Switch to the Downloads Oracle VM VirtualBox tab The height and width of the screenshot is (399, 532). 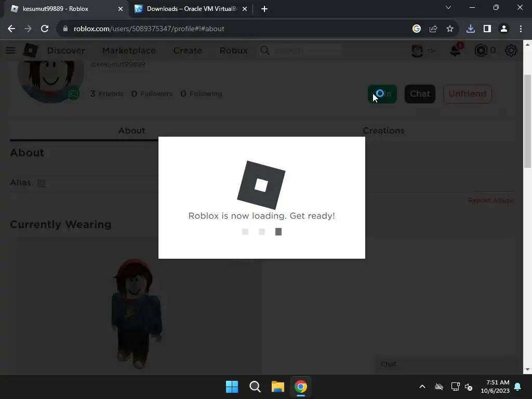pyautogui.click(x=191, y=9)
